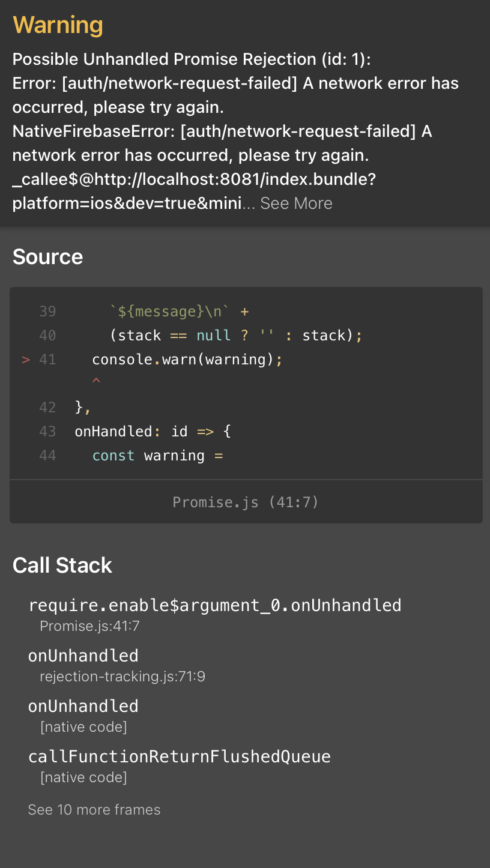Click line number 39 in the source
The height and width of the screenshot is (868, 490).
point(47,312)
